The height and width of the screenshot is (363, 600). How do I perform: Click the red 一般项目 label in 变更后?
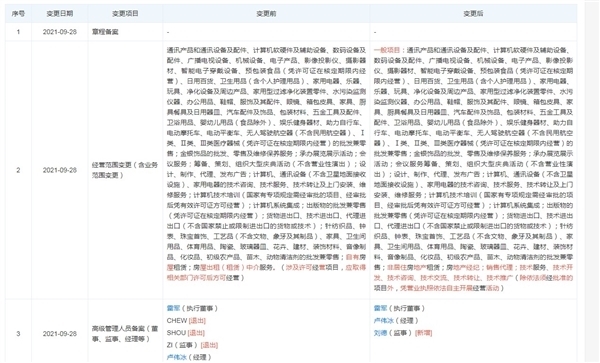(x=387, y=50)
